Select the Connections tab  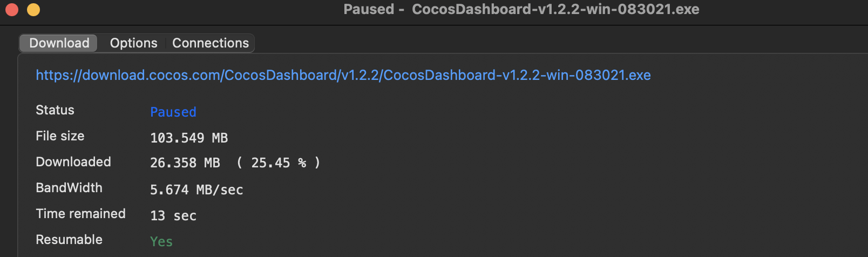click(211, 43)
